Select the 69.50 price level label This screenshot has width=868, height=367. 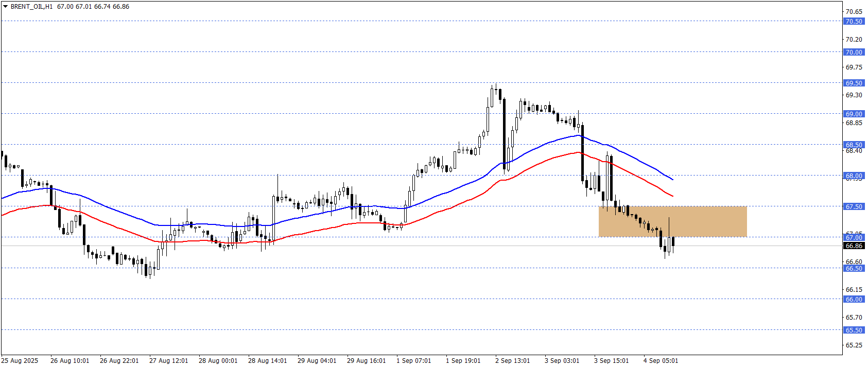[x=854, y=83]
